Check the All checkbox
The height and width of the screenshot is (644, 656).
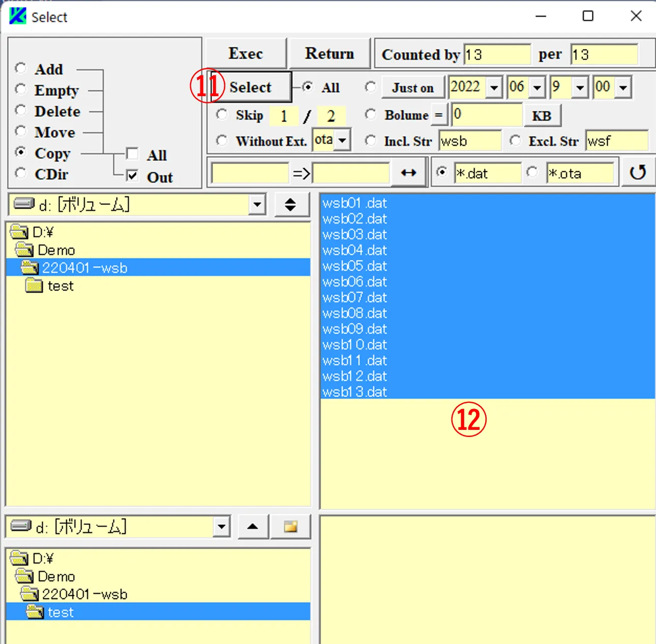[132, 154]
